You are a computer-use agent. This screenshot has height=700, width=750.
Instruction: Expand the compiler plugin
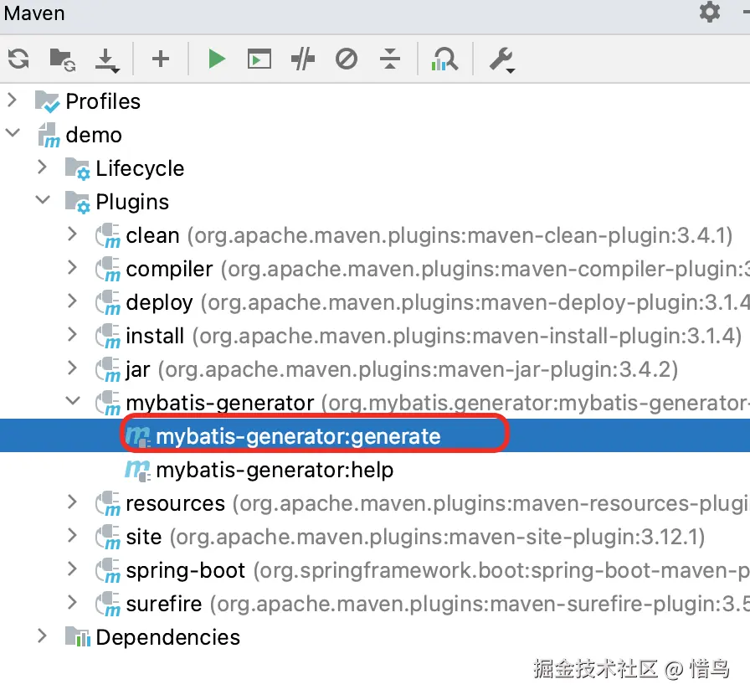[72, 267]
